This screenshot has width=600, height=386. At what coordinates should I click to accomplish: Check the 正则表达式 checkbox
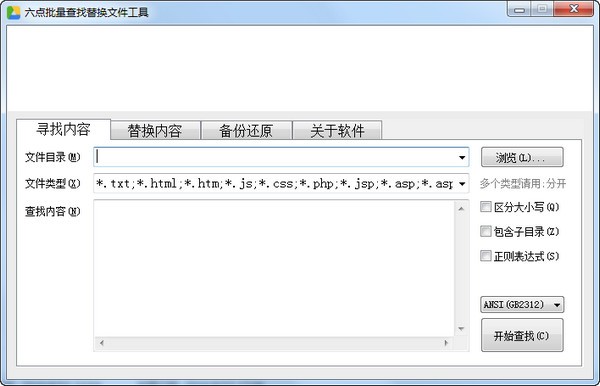point(486,256)
